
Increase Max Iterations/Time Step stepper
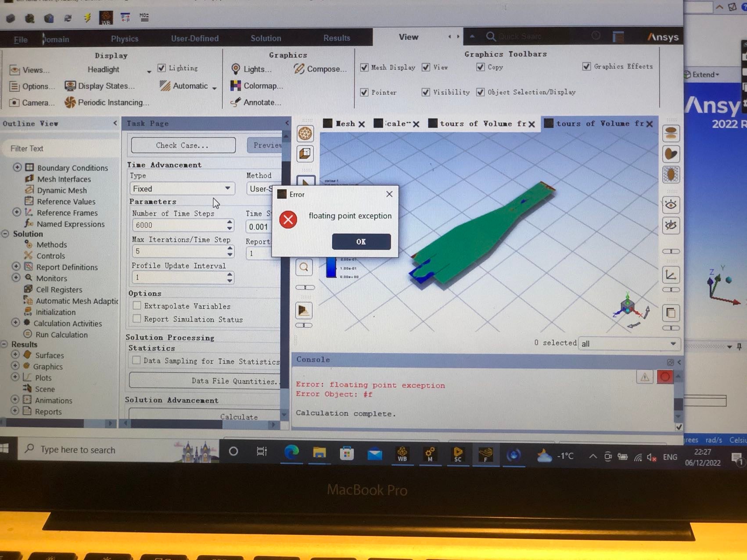(230, 248)
